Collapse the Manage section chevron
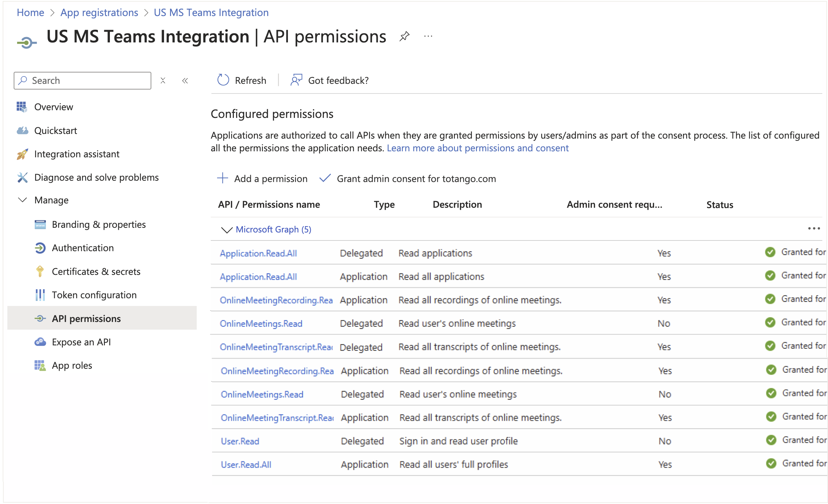 coord(22,200)
